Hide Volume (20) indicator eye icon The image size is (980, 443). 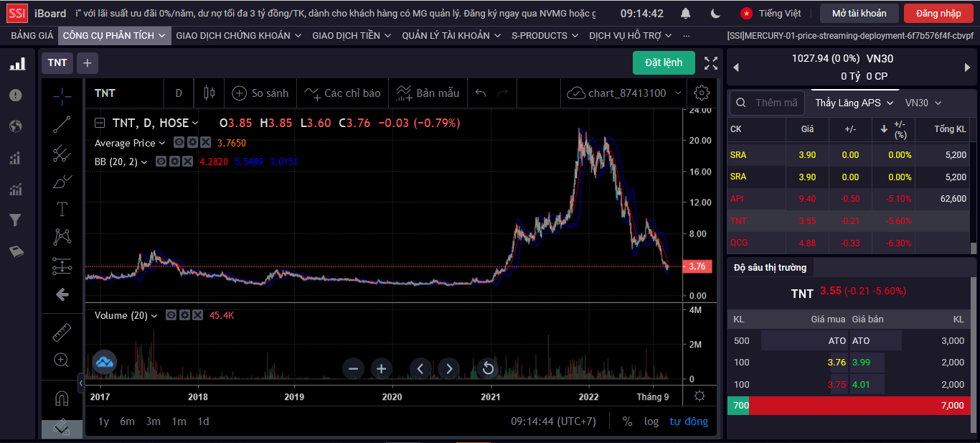pos(171,315)
